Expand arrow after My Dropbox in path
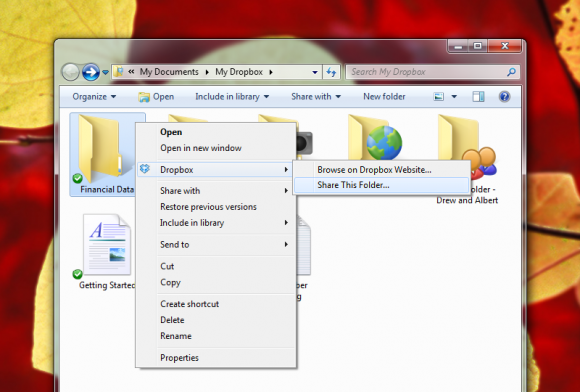This screenshot has height=392, width=580. 271,72
